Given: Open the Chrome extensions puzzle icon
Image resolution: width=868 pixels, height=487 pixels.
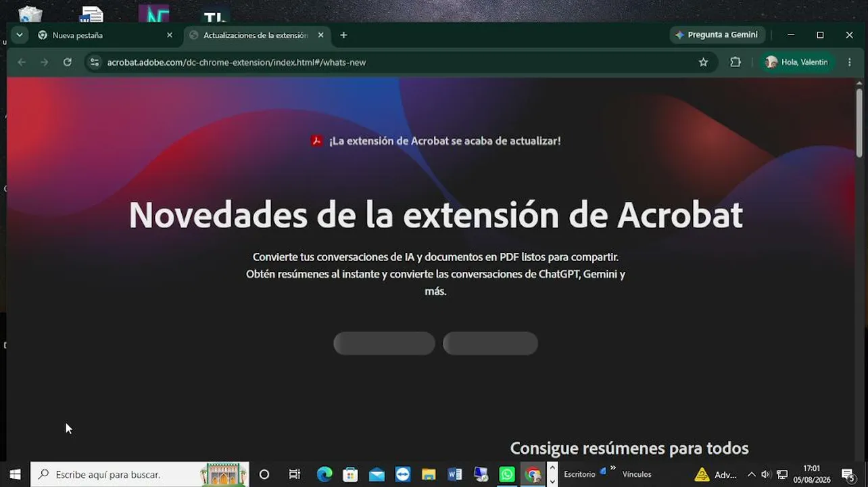Looking at the screenshot, I should 736,62.
